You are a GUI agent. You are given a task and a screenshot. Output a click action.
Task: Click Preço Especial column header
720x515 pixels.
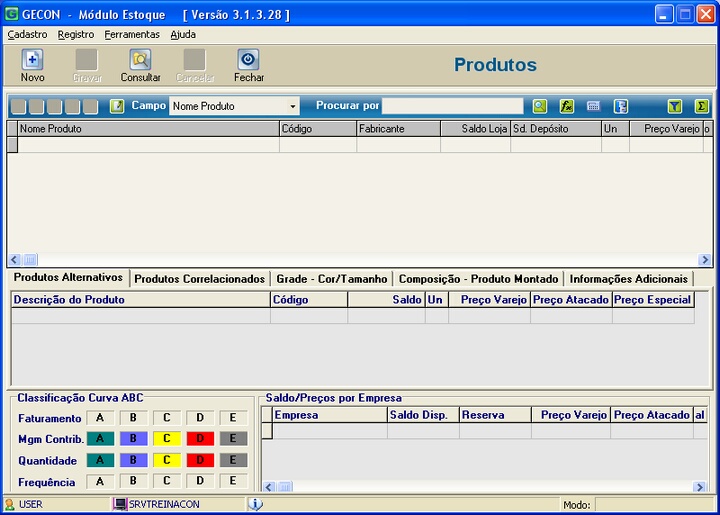[653, 300]
